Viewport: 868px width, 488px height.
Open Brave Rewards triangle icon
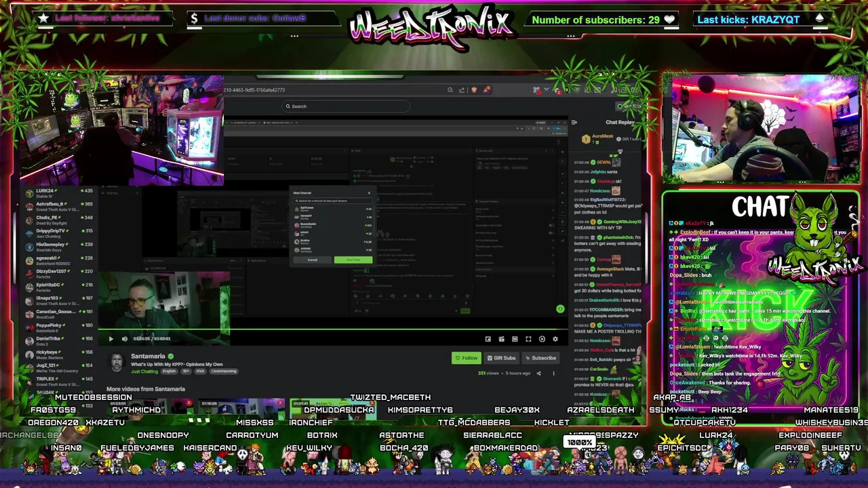(487, 89)
